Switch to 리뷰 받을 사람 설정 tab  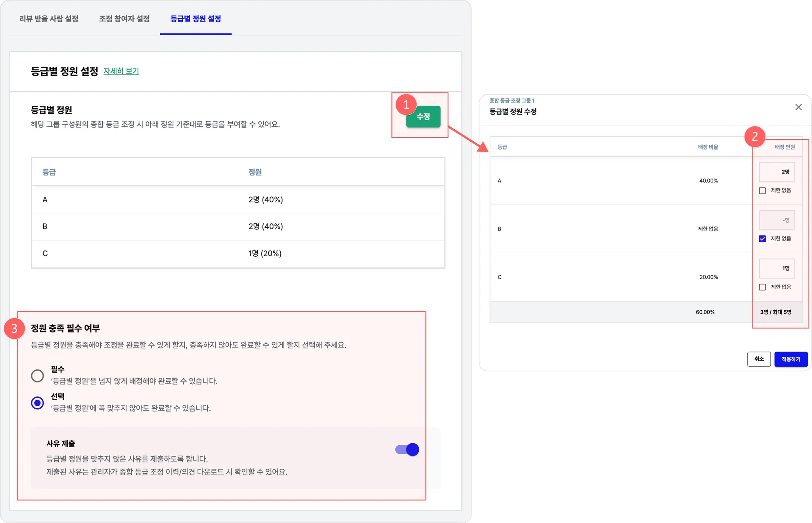click(x=49, y=19)
